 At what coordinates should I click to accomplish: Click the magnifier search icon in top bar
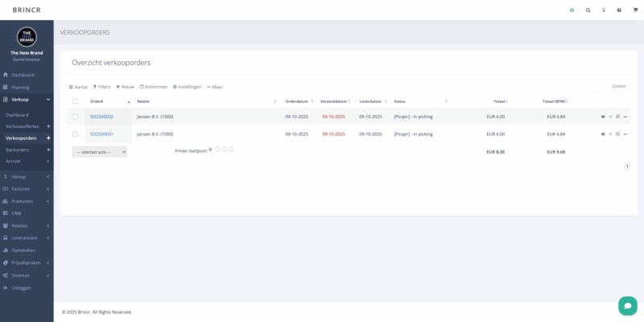[588, 10]
